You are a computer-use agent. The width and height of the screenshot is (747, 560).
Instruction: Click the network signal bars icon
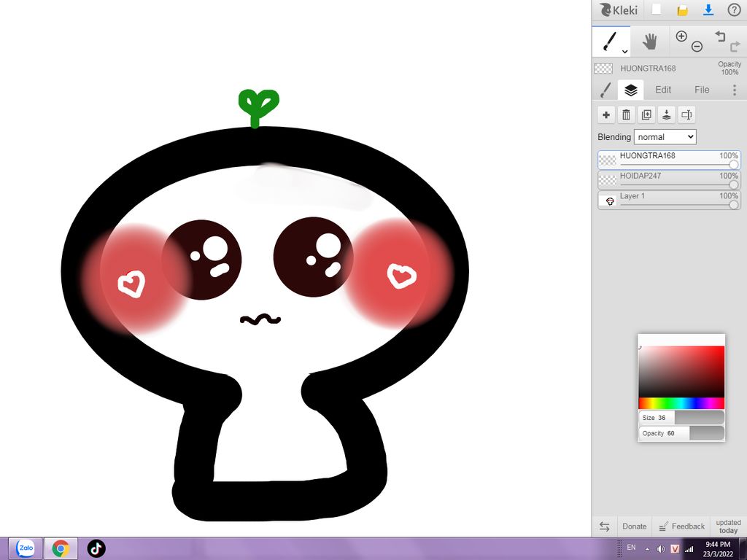tap(689, 549)
